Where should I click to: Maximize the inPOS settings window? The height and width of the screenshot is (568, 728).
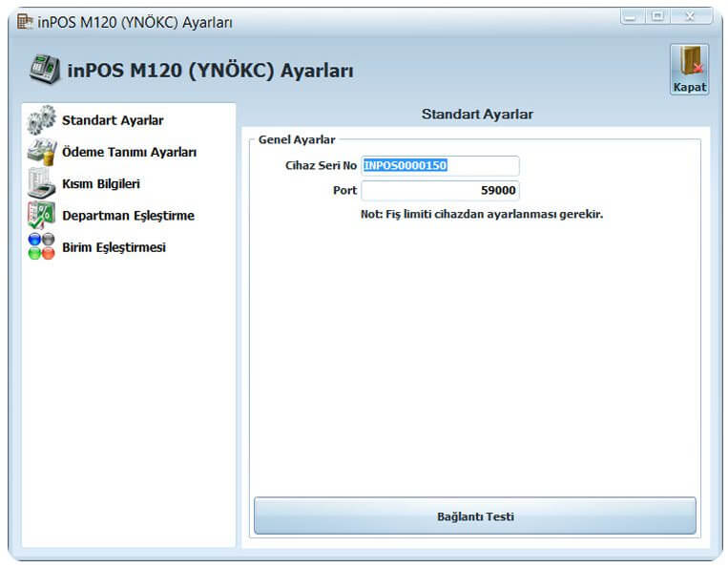click(657, 17)
